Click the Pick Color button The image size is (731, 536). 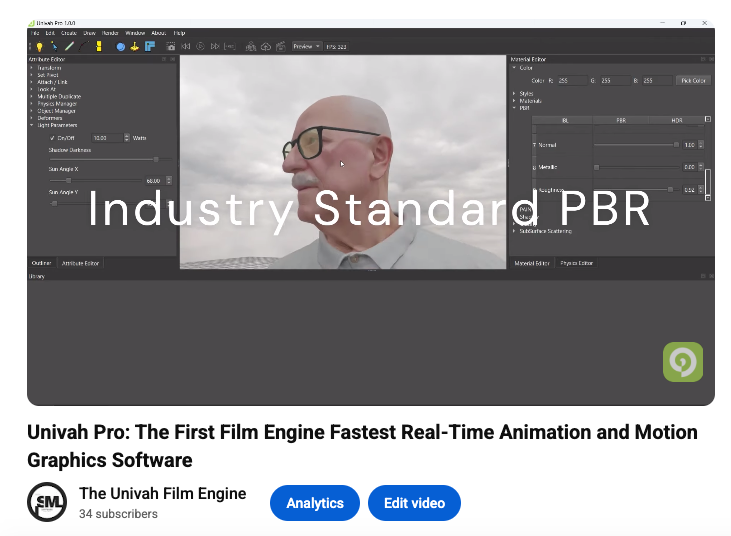coord(693,81)
